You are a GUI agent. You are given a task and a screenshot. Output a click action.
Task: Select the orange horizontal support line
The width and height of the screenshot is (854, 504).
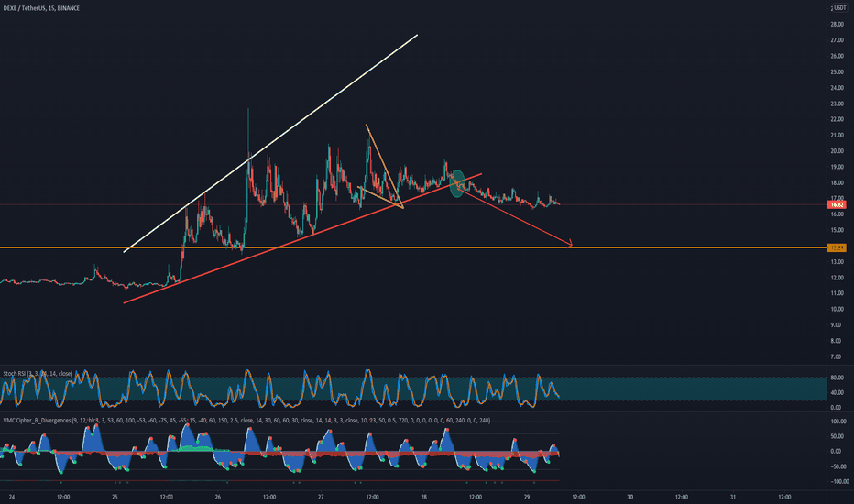coord(413,248)
